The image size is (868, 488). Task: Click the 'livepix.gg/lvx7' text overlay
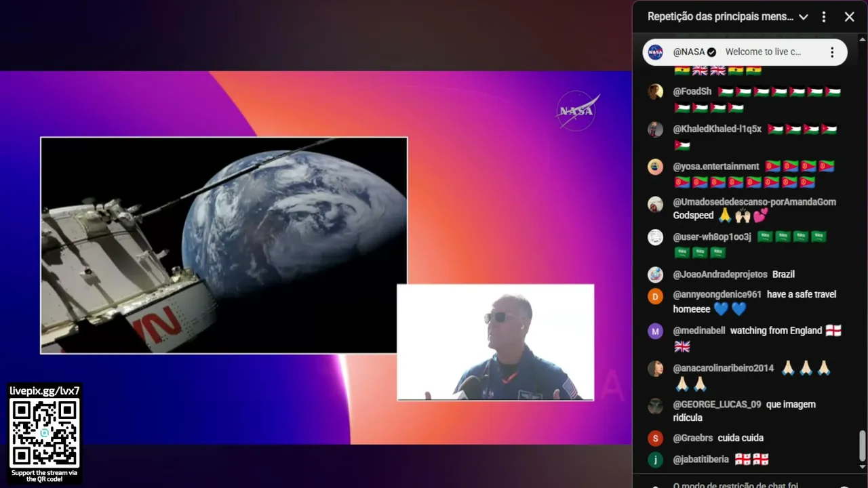45,391
